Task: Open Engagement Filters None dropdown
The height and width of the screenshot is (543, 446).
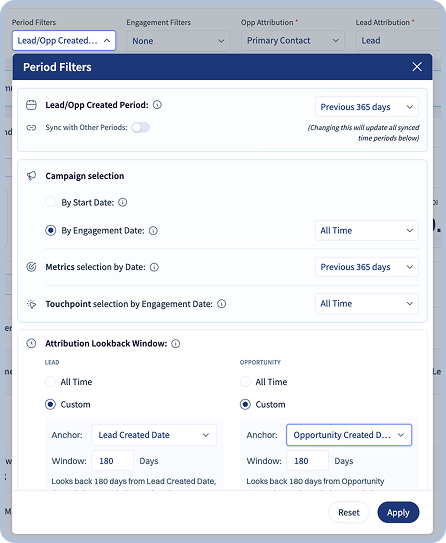Action: click(x=178, y=41)
